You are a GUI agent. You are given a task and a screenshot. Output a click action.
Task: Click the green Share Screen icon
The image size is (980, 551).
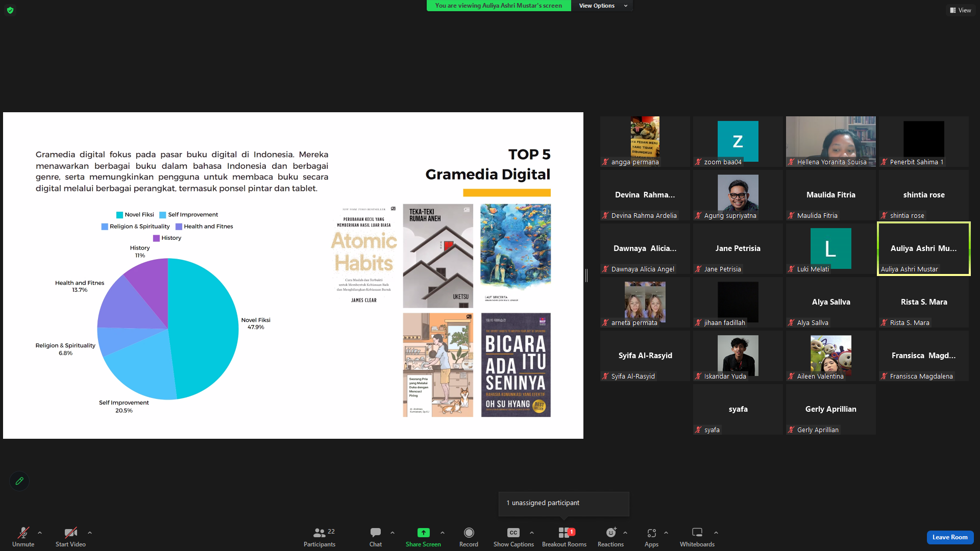423,533
